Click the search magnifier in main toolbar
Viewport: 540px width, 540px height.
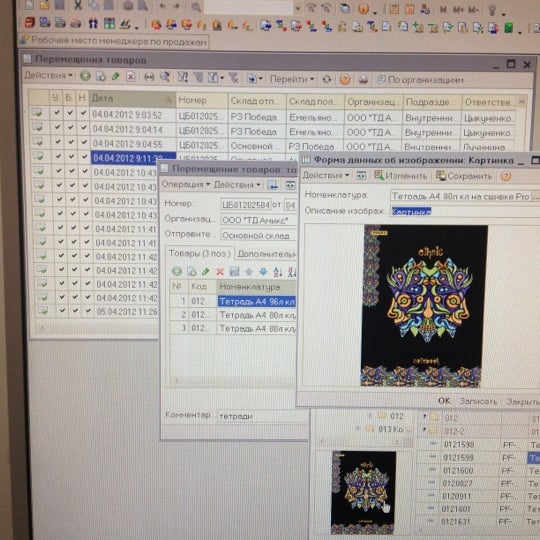tap(196, 6)
